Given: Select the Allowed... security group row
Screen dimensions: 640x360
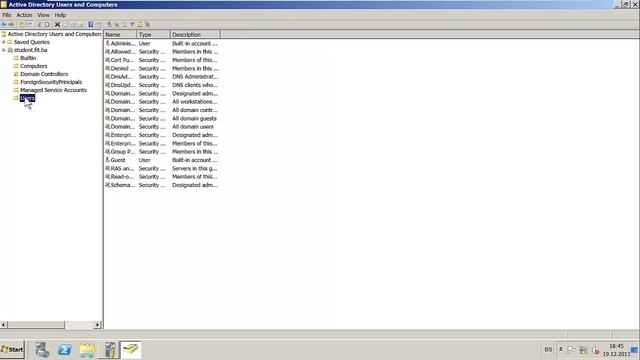Looking at the screenshot, I should click(162, 52).
